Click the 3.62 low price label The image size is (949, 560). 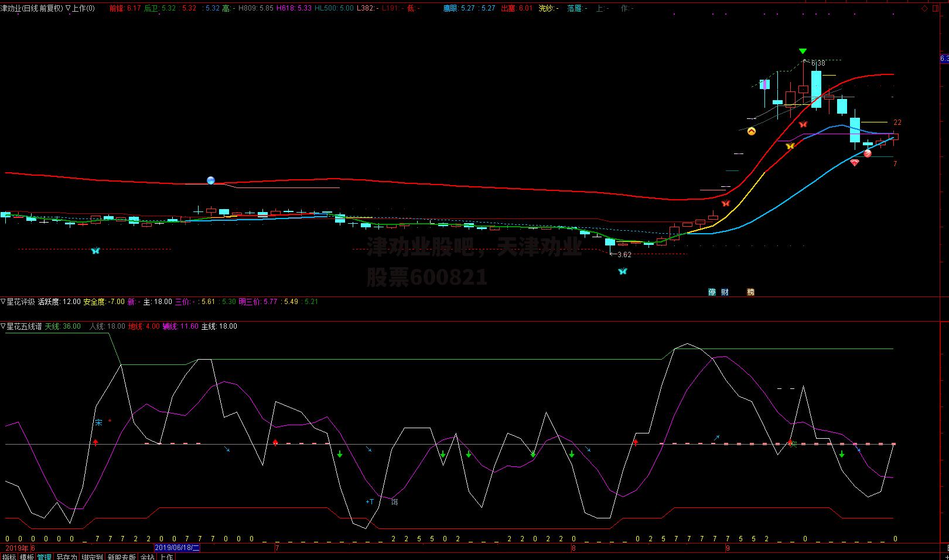624,255
